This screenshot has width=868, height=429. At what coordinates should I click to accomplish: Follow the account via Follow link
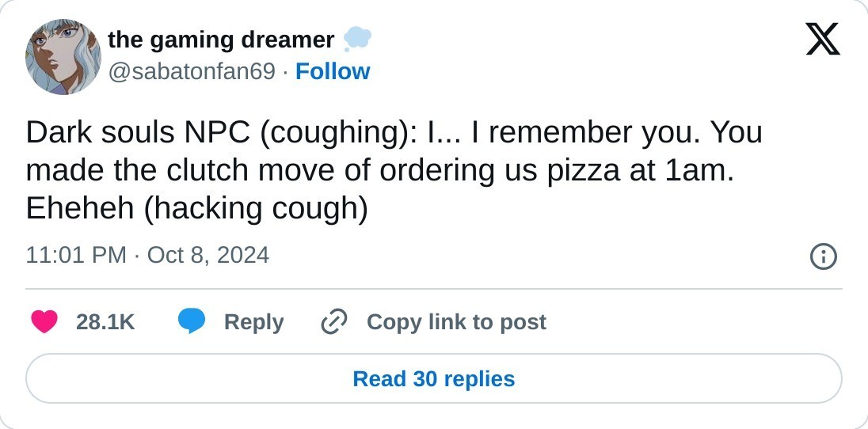pos(333,71)
